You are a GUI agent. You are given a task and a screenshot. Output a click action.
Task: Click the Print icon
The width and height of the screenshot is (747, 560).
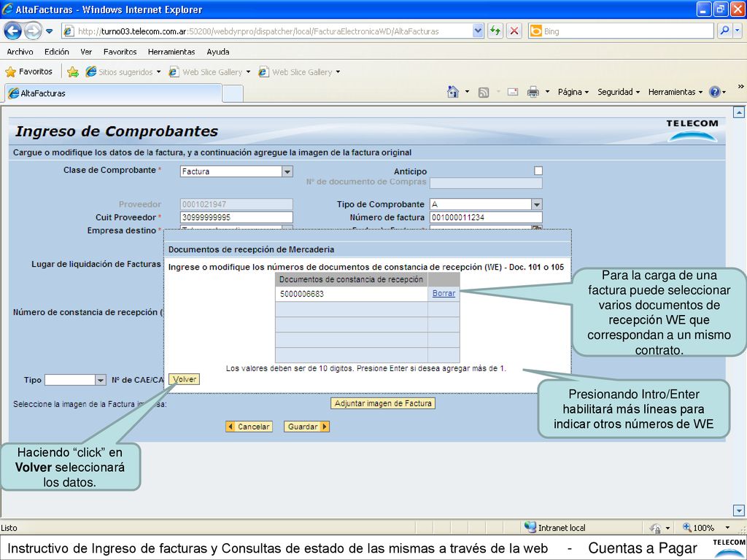pyautogui.click(x=533, y=92)
